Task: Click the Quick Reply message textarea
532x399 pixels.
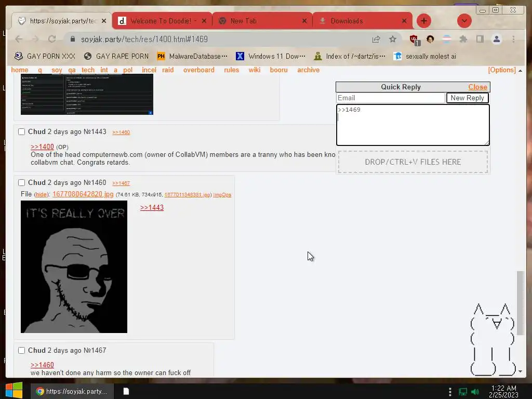Action: point(413,125)
